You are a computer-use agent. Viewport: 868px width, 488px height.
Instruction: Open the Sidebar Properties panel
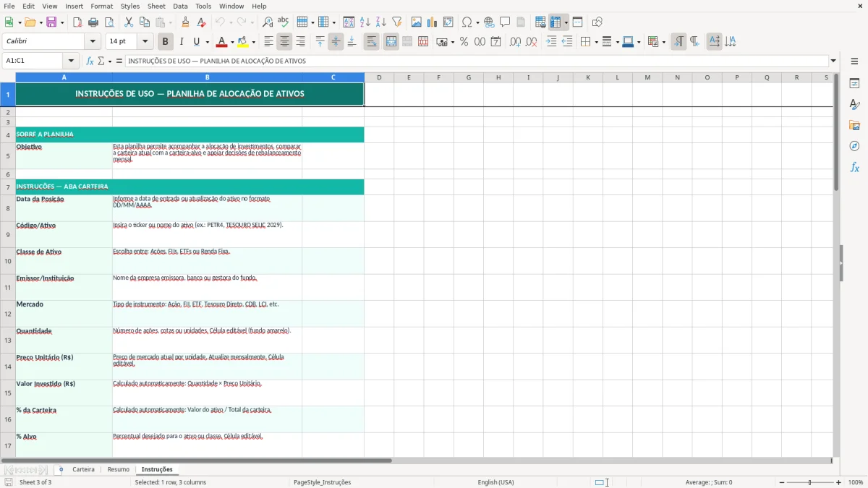coord(854,84)
